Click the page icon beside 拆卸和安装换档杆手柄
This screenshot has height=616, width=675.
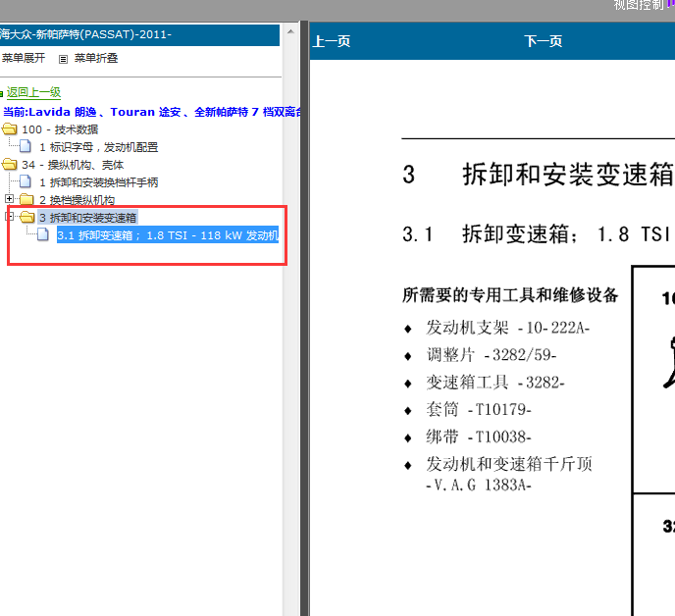[26, 181]
